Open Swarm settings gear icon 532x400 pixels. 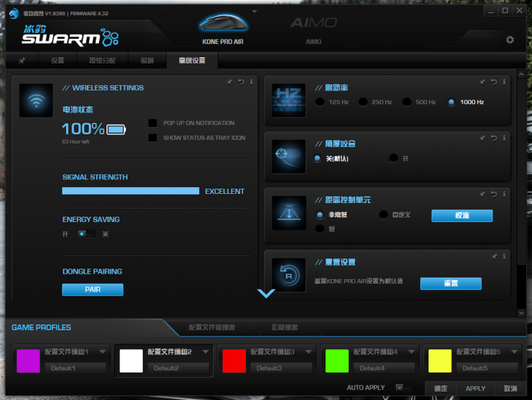tap(510, 40)
